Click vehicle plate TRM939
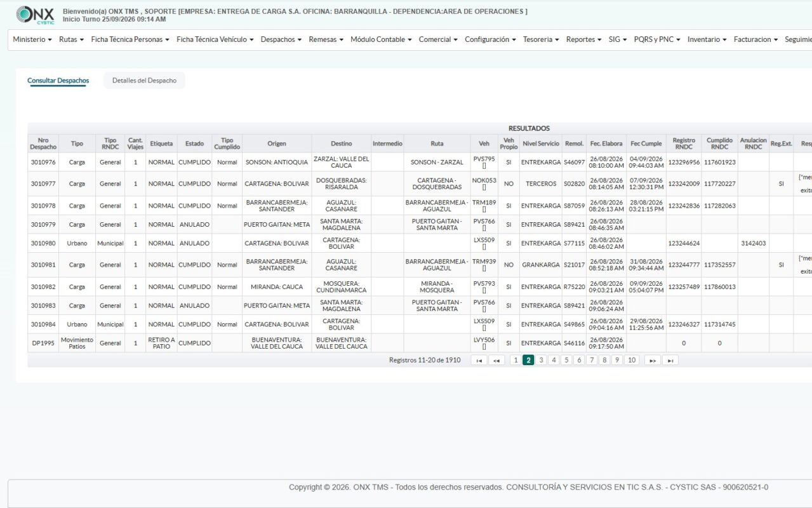 tap(484, 262)
